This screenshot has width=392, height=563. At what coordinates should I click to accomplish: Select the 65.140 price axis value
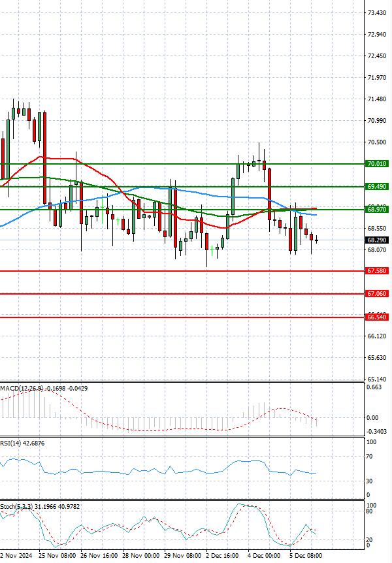click(377, 379)
